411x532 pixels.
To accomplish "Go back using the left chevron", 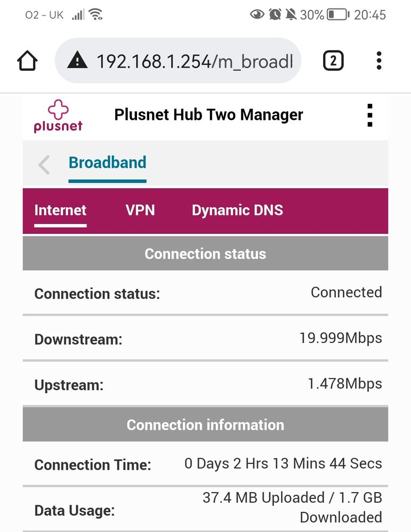I will click(44, 165).
